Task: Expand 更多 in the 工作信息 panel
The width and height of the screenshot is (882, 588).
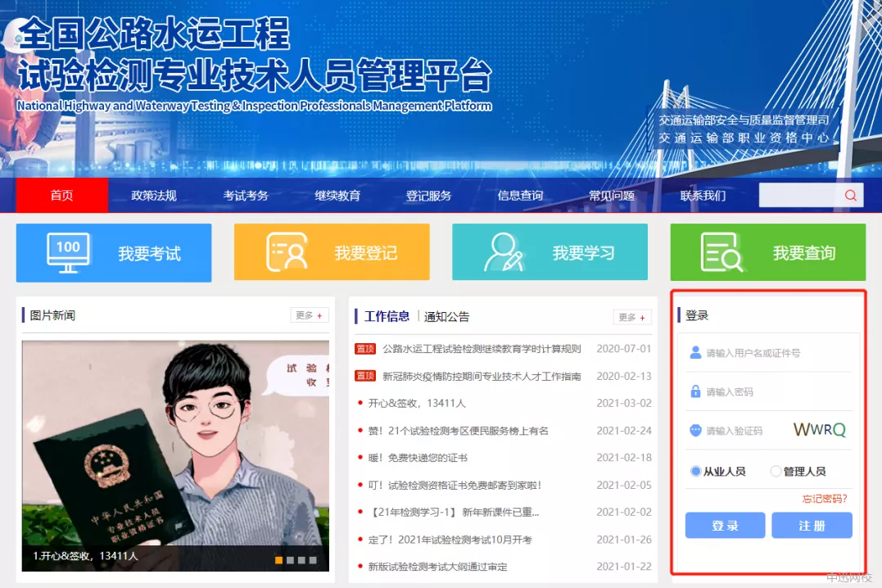Action: [x=632, y=317]
